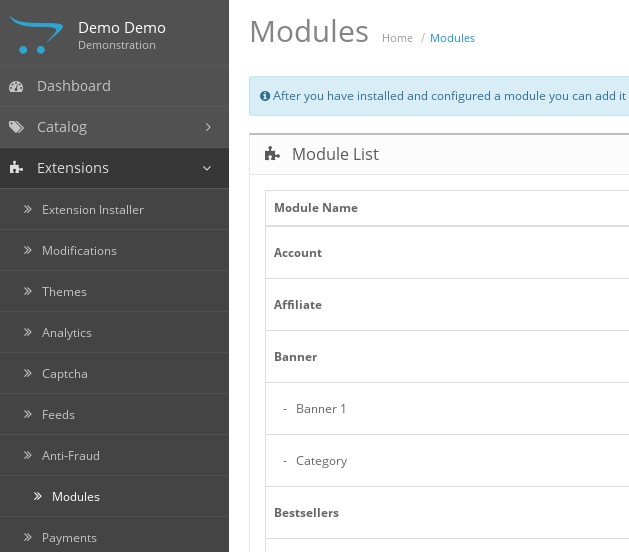This screenshot has width=629, height=552.
Task: Click double-arrow icon beside Analytics
Action: click(27, 332)
